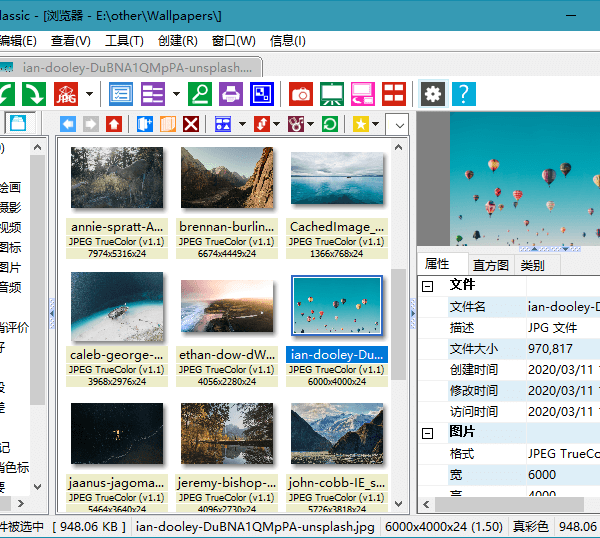
Task: Click the blue question mark help icon
Action: coord(463,94)
